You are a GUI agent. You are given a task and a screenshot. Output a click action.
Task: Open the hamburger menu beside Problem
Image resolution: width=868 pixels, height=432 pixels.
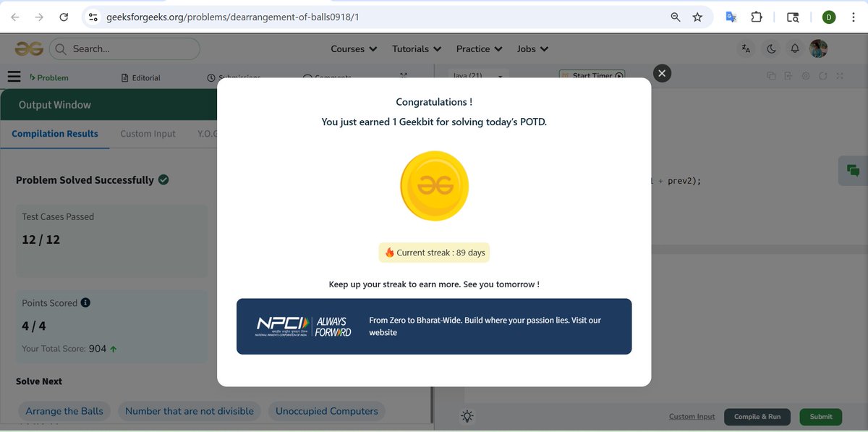tap(14, 77)
